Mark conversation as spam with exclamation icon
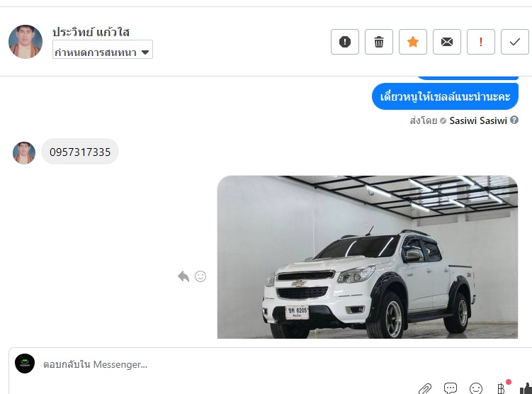 345,42
